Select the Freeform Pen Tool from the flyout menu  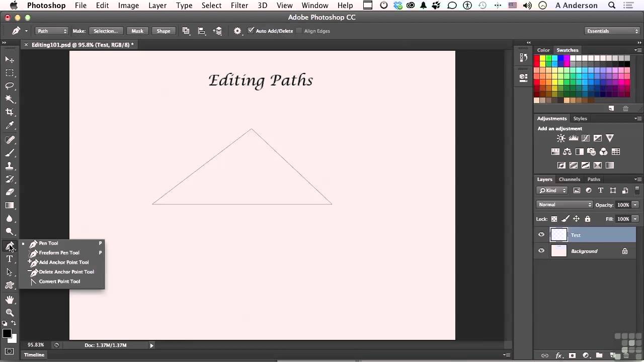click(x=59, y=252)
